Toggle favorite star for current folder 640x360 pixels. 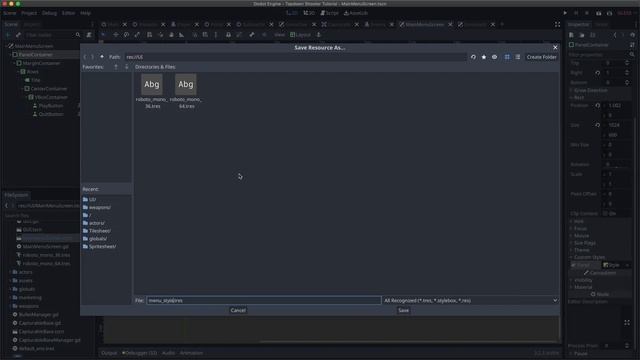click(484, 57)
